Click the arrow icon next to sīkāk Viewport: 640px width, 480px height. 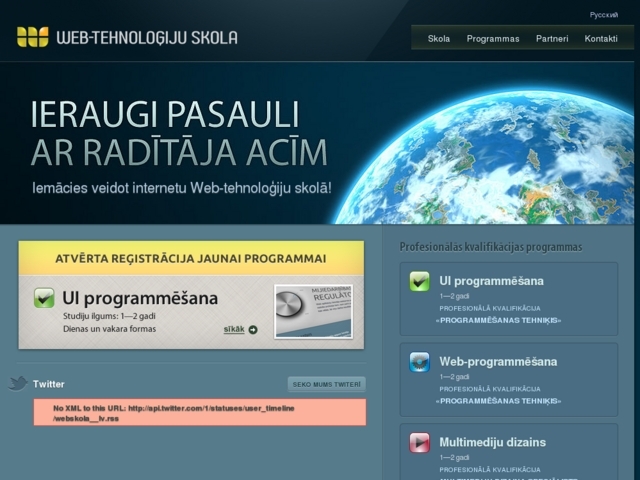pyautogui.click(x=253, y=330)
